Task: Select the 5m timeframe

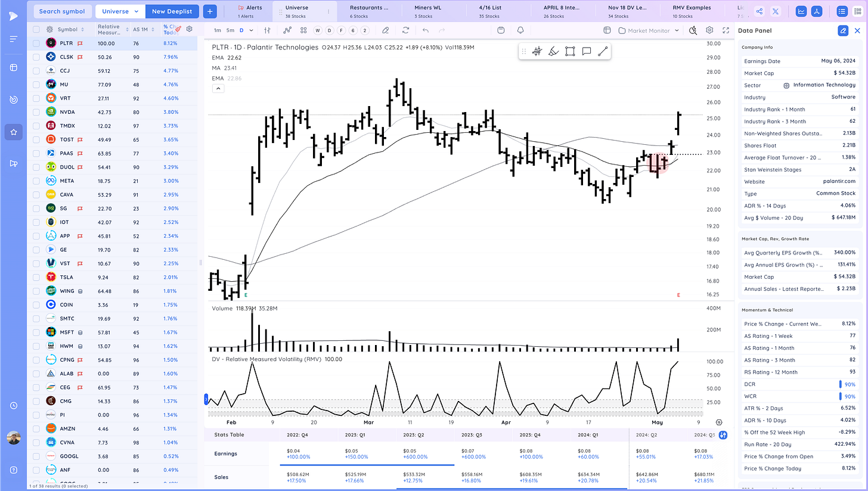Action: 230,30
